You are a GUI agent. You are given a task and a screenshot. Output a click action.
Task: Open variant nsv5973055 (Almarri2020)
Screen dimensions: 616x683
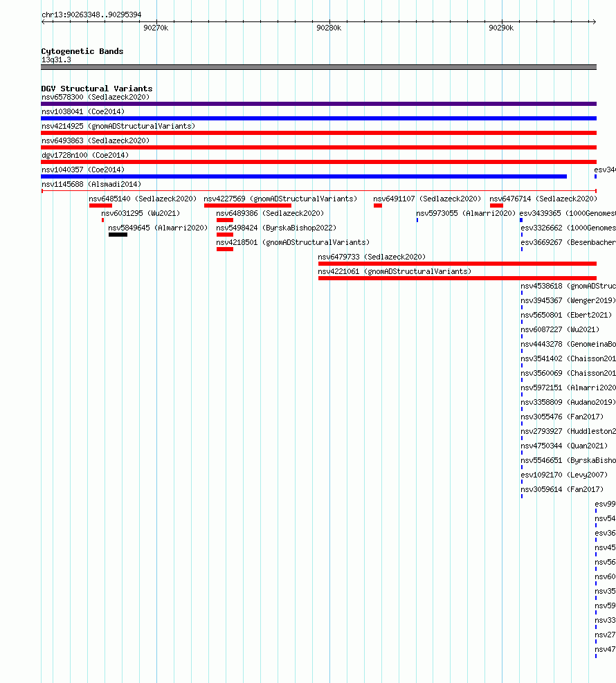pyautogui.click(x=466, y=213)
